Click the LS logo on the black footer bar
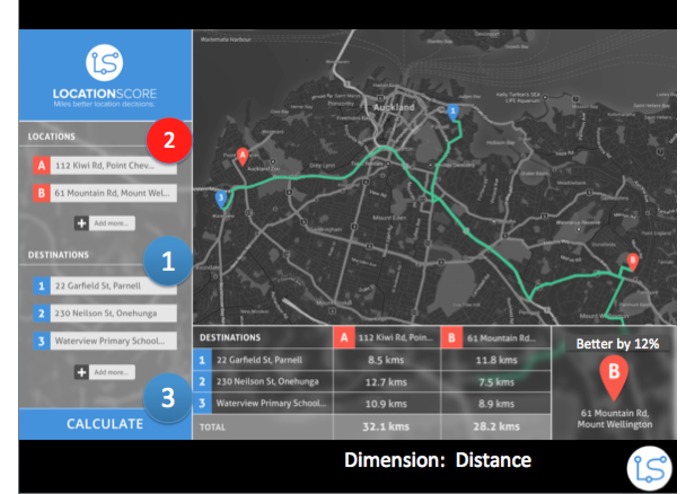695x494 pixels. click(649, 469)
